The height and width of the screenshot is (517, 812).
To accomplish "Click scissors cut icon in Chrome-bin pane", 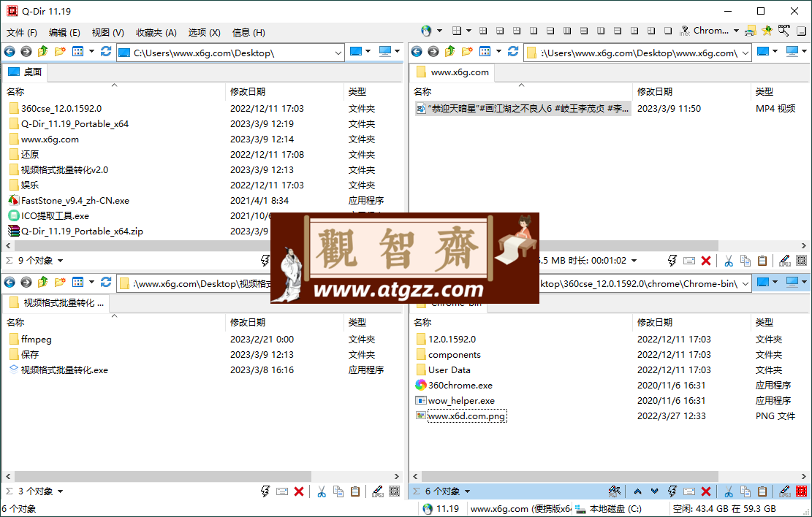I will coord(729,491).
